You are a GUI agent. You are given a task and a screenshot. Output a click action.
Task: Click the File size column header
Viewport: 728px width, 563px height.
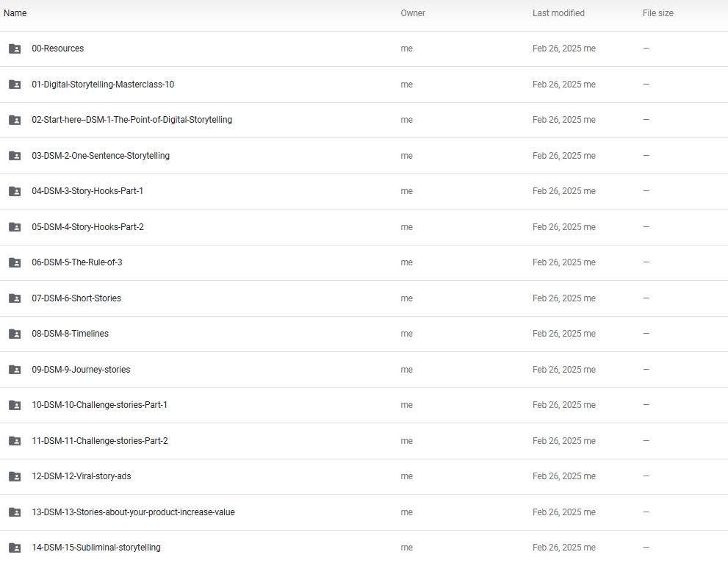pyautogui.click(x=658, y=13)
